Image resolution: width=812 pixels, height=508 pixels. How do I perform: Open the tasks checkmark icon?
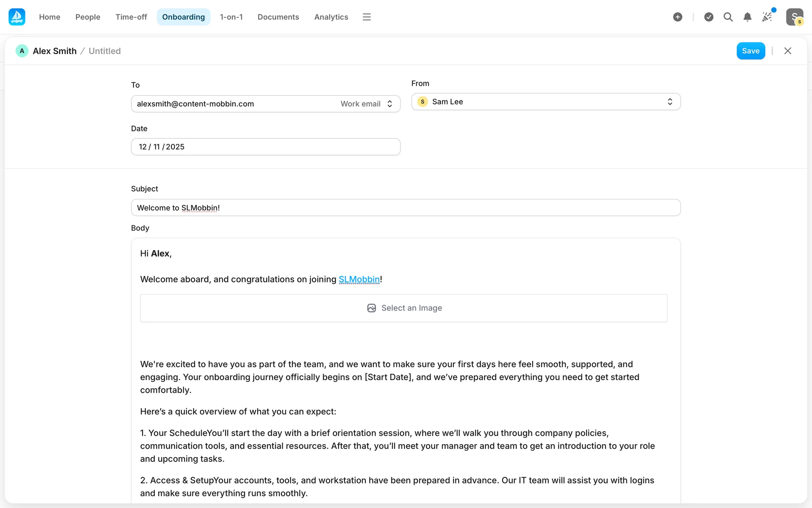709,17
